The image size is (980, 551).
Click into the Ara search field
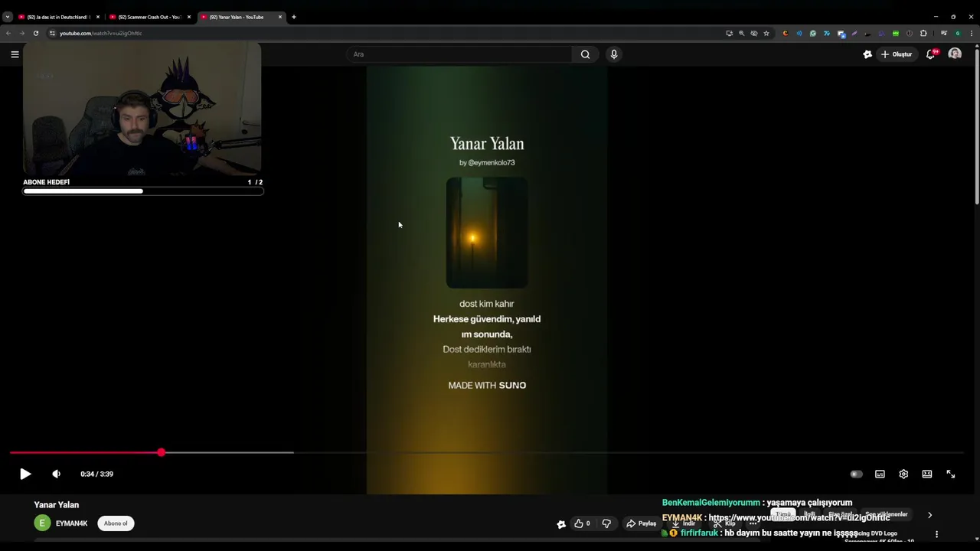[x=459, y=54]
